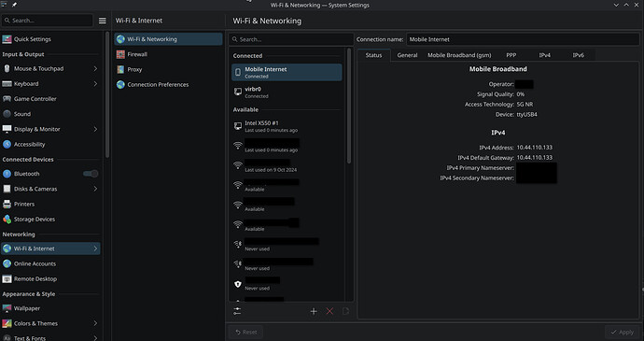Open Disks & Cameras settings
The height and width of the screenshot is (341, 644).
pyautogui.click(x=50, y=189)
